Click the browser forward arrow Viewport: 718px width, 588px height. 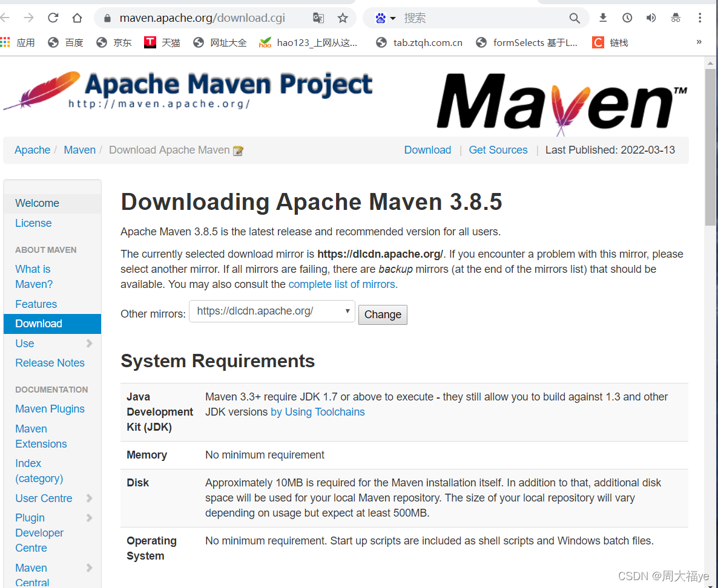click(x=29, y=18)
